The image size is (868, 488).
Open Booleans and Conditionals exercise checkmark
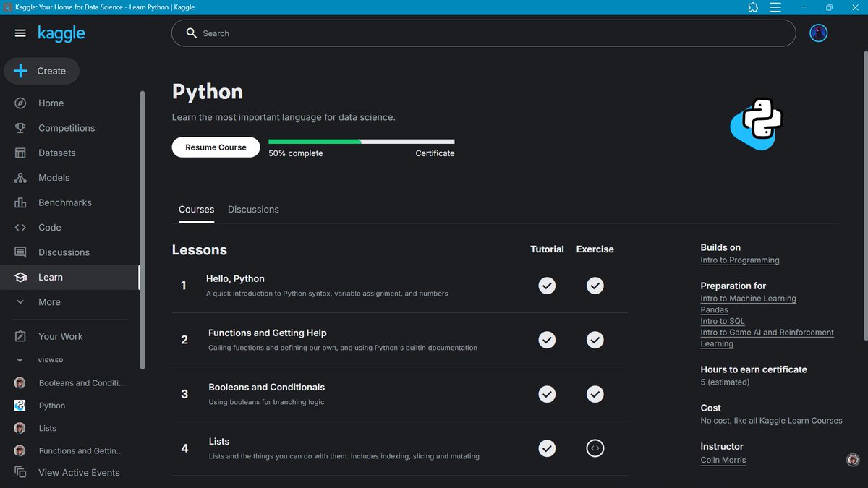point(595,394)
